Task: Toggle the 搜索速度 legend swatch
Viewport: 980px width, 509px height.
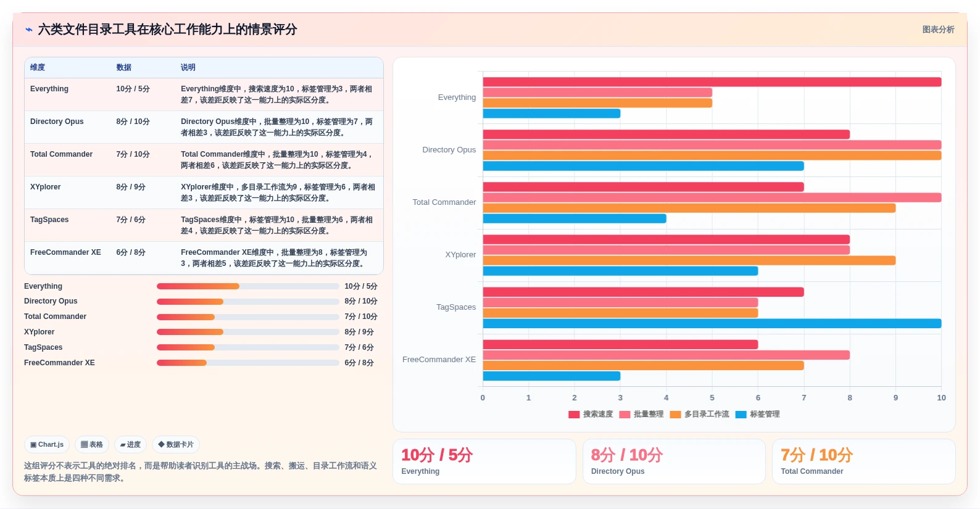Action: (574, 415)
